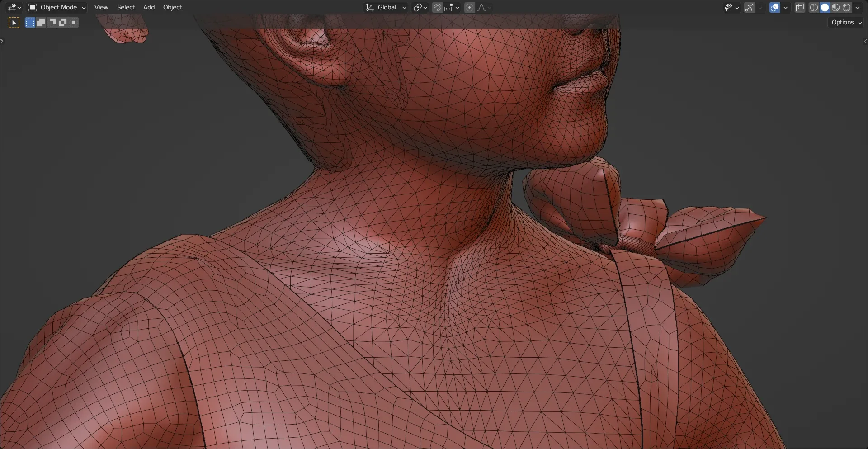Choose the Intersect selection mode
Screen dimensions: 868x449
pos(73,23)
